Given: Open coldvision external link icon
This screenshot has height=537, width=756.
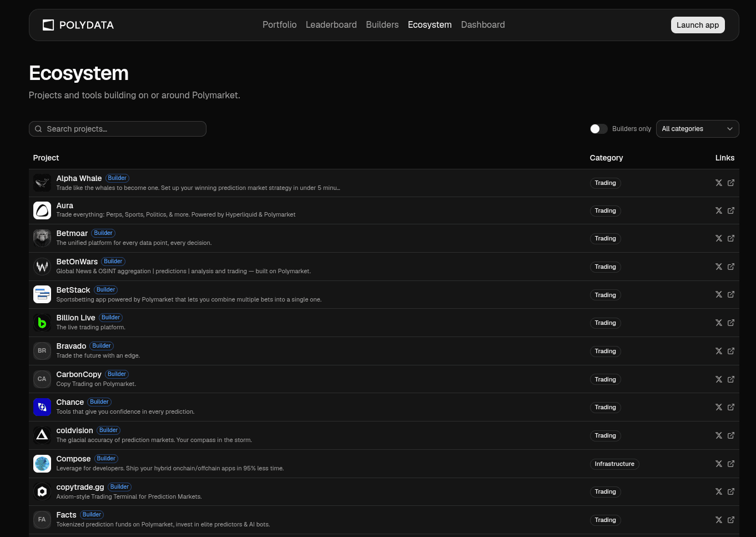Looking at the screenshot, I should tap(731, 435).
